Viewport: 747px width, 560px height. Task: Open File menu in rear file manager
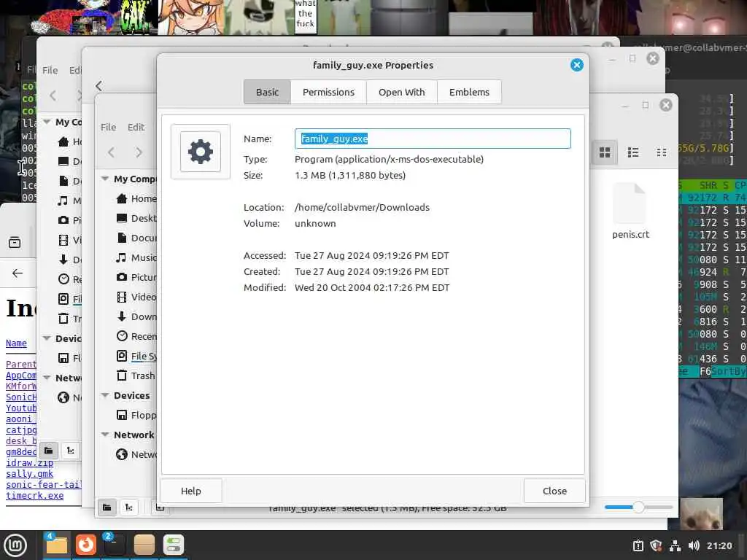click(50, 70)
